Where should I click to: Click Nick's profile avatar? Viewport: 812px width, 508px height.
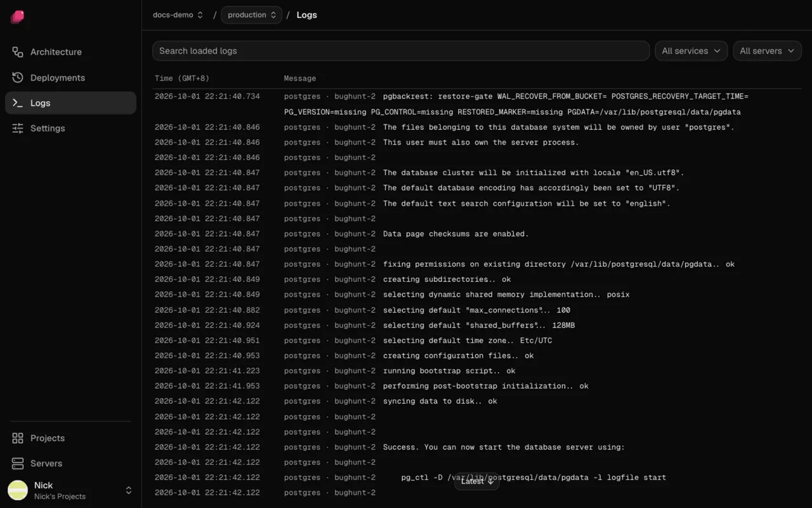[18, 490]
